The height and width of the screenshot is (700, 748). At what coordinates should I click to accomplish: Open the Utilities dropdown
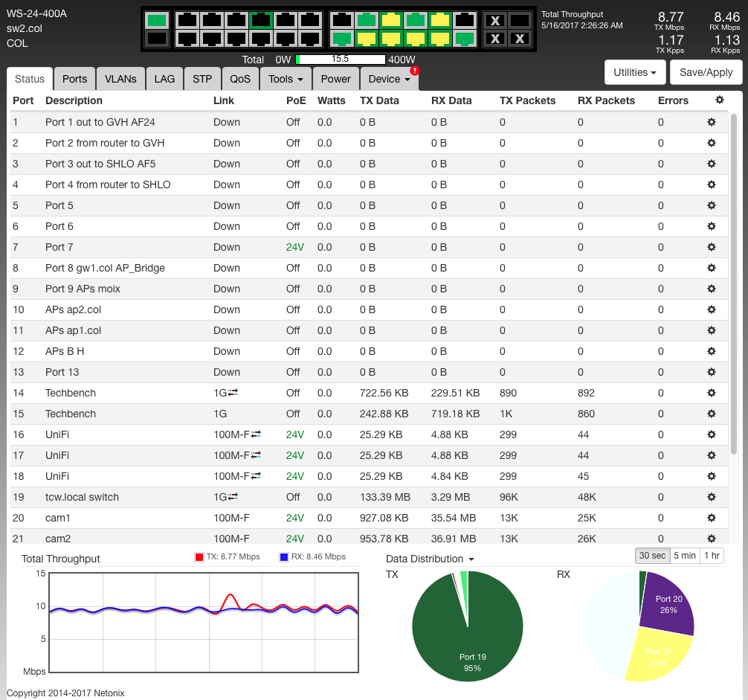click(x=634, y=72)
